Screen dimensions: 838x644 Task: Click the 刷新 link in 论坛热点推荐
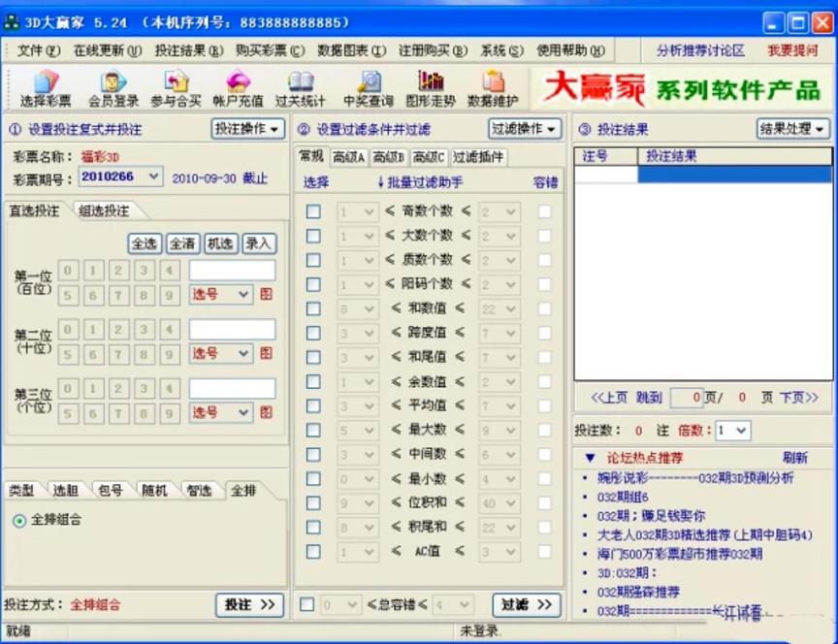point(795,458)
